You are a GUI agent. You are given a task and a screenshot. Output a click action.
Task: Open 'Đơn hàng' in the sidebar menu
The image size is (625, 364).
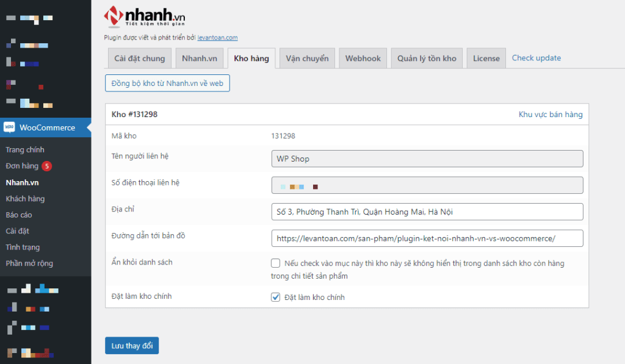pyautogui.click(x=22, y=166)
